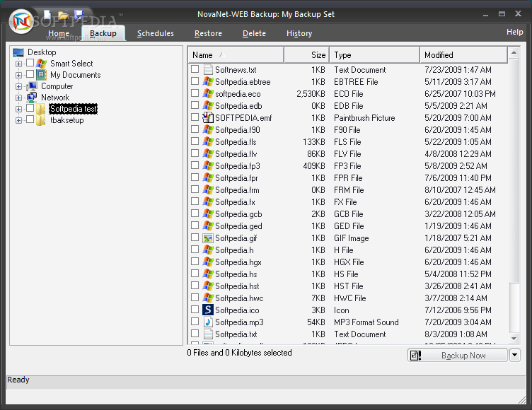Tick the Softpedia.edb checkbox
The height and width of the screenshot is (410, 532).
click(x=195, y=105)
